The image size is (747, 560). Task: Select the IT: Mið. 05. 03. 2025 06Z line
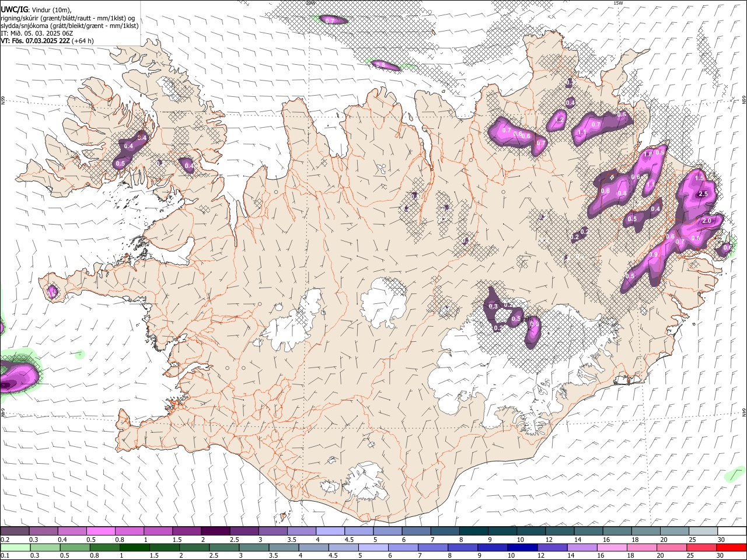pyautogui.click(x=37, y=33)
